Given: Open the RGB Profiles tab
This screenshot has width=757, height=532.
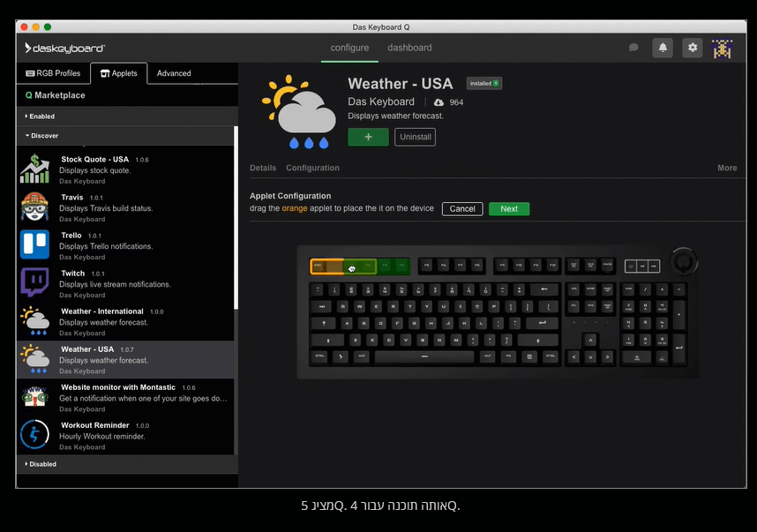Looking at the screenshot, I should pyautogui.click(x=53, y=73).
